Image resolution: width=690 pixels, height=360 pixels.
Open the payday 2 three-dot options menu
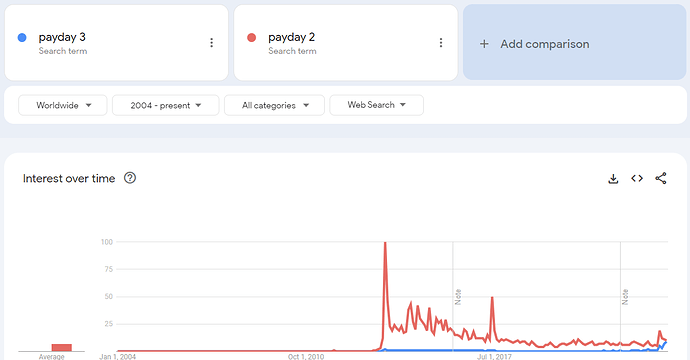click(440, 43)
